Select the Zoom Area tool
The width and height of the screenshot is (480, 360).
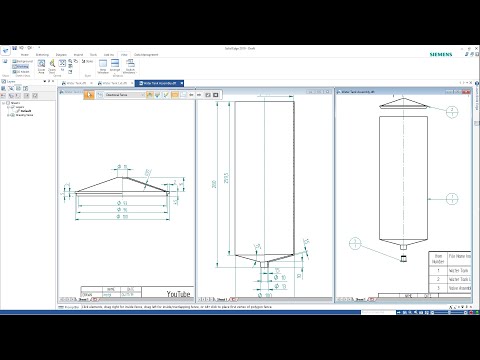coord(41,66)
